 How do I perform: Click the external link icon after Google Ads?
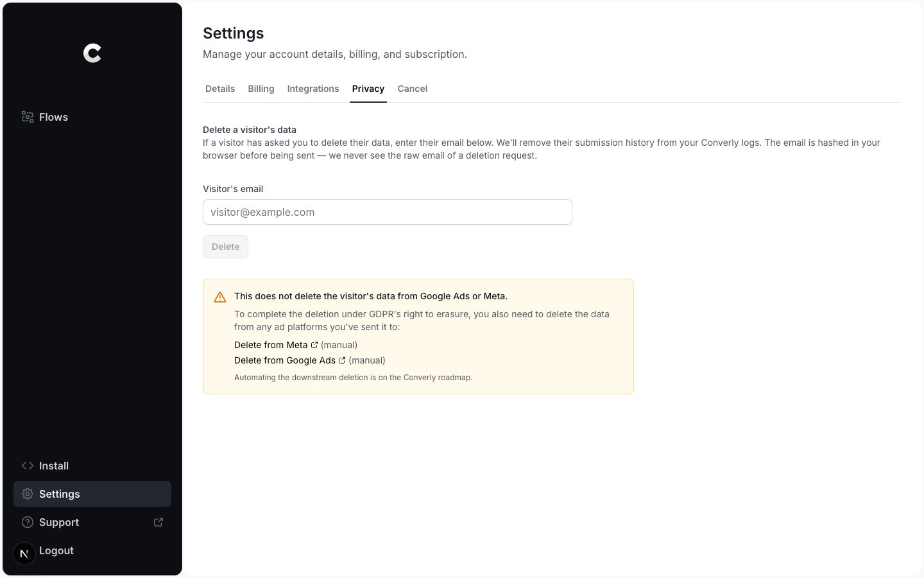click(342, 360)
